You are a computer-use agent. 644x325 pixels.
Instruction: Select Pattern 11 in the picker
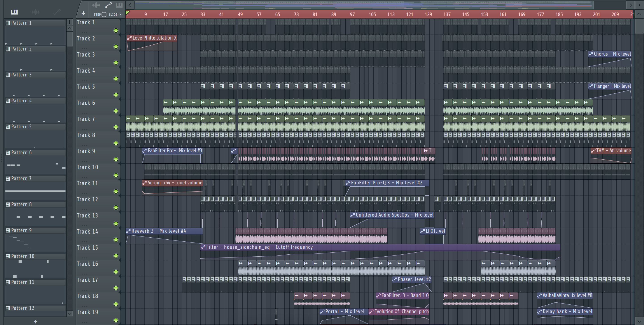click(36, 282)
